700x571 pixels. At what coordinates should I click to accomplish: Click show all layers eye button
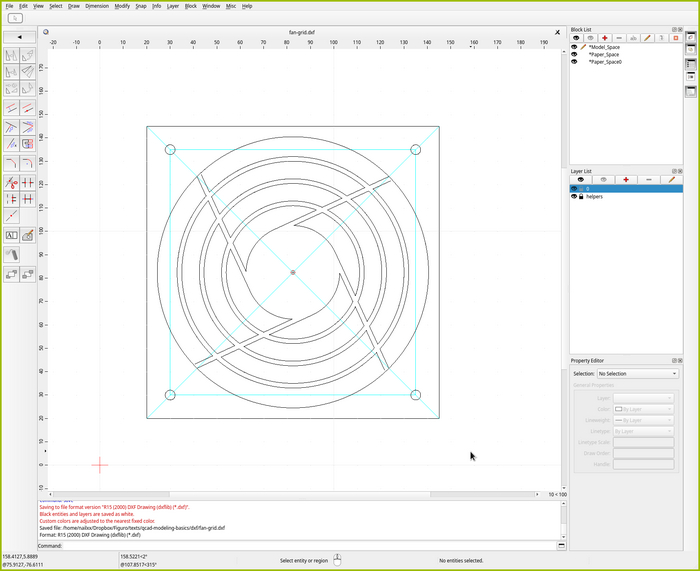pos(580,179)
